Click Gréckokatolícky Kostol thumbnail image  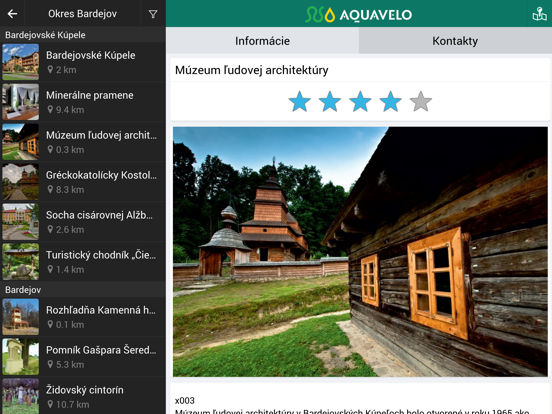pos(21,182)
